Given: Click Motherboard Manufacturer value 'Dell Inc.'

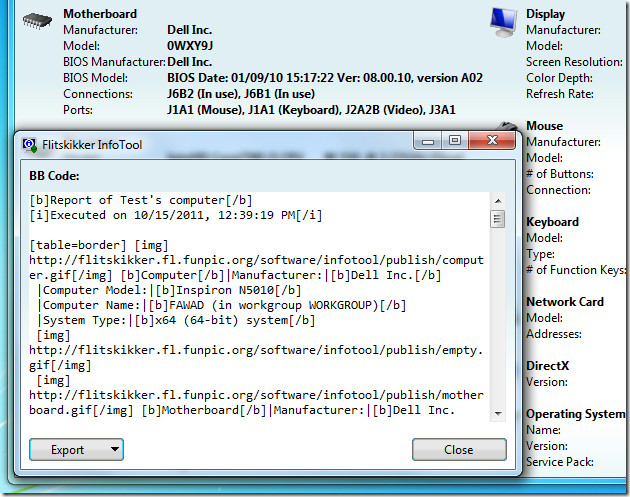Looking at the screenshot, I should click(x=189, y=30).
